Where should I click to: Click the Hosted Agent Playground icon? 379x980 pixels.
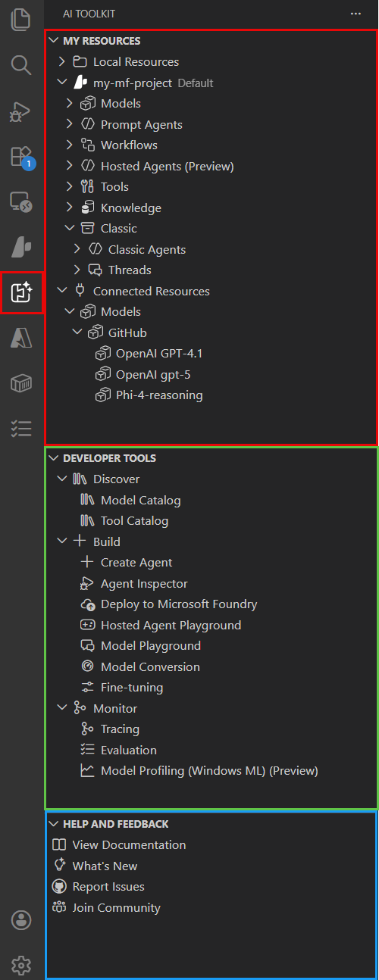(x=87, y=626)
